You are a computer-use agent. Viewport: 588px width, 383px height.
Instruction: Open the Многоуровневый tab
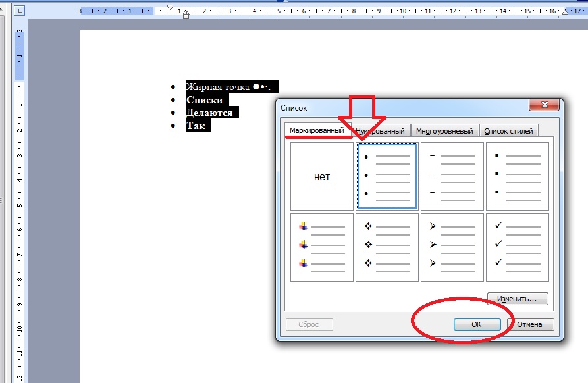click(x=444, y=131)
